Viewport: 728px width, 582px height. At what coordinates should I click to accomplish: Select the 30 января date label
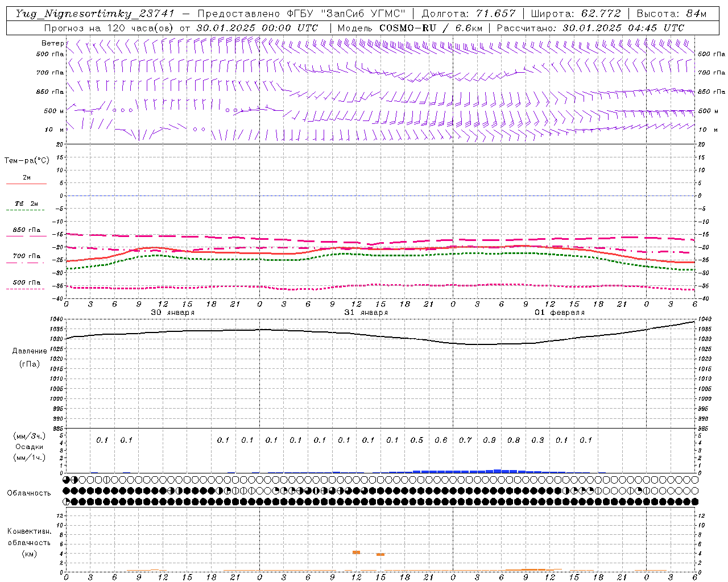[x=172, y=313]
